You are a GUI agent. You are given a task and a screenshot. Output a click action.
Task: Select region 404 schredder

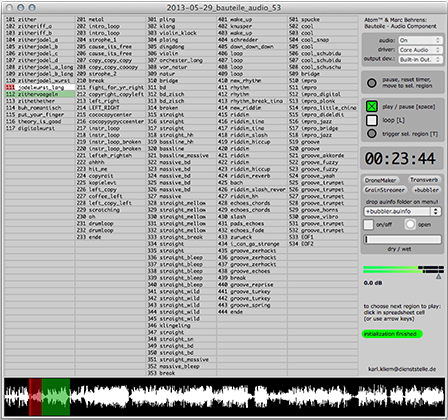[252, 40]
